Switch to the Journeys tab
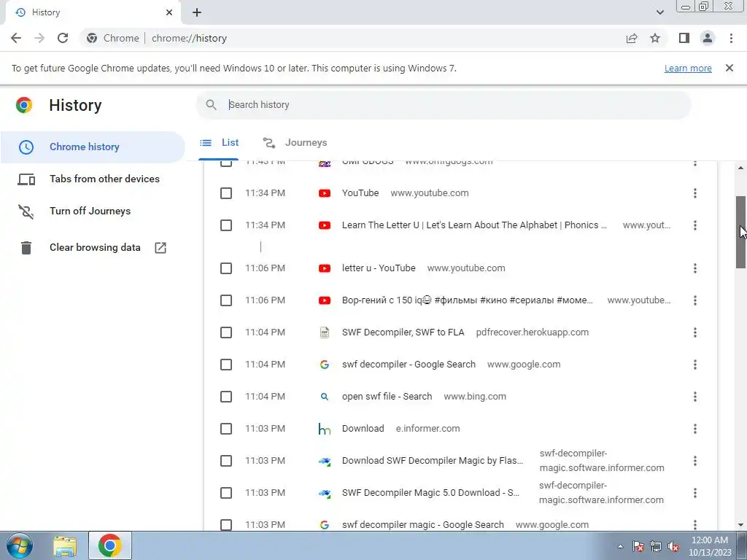The image size is (747, 560). (x=295, y=143)
